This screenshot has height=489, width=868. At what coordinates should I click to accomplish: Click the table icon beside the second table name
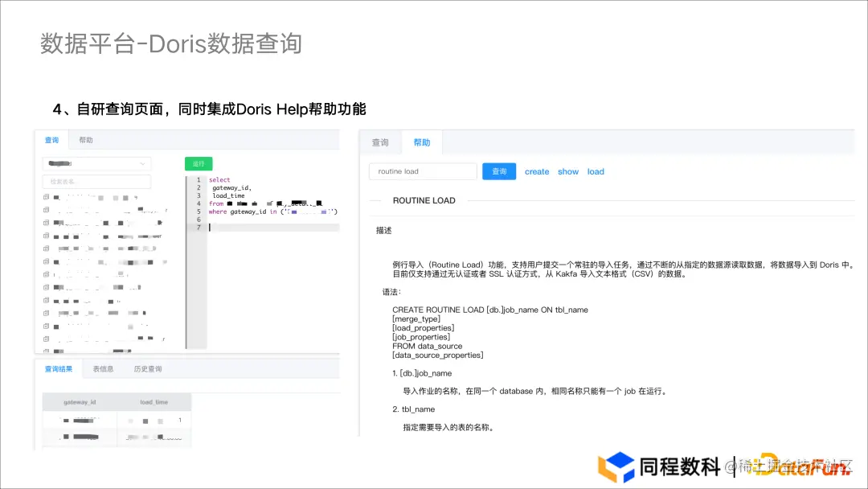(44, 210)
